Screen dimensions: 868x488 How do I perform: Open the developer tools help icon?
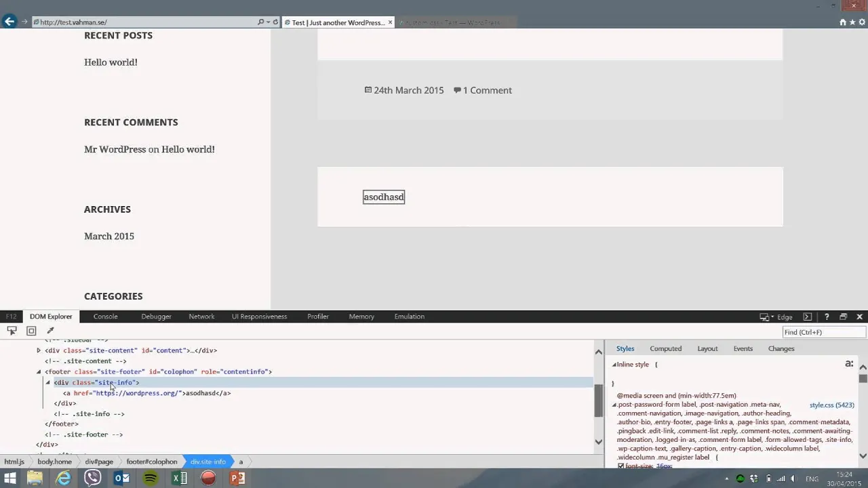tap(826, 317)
